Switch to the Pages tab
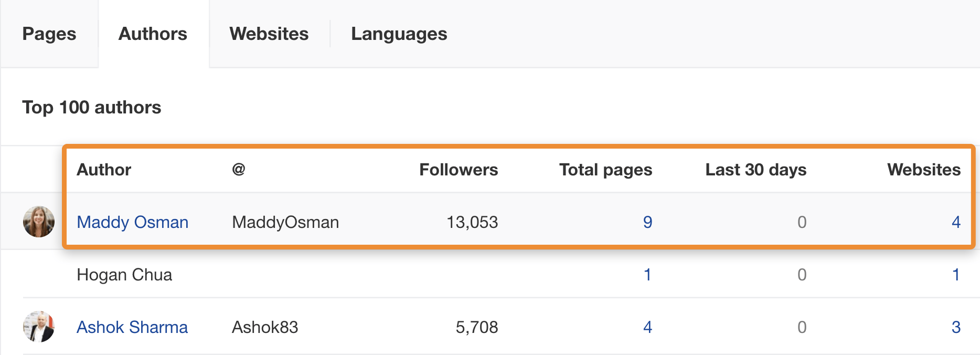 pyautogui.click(x=49, y=34)
